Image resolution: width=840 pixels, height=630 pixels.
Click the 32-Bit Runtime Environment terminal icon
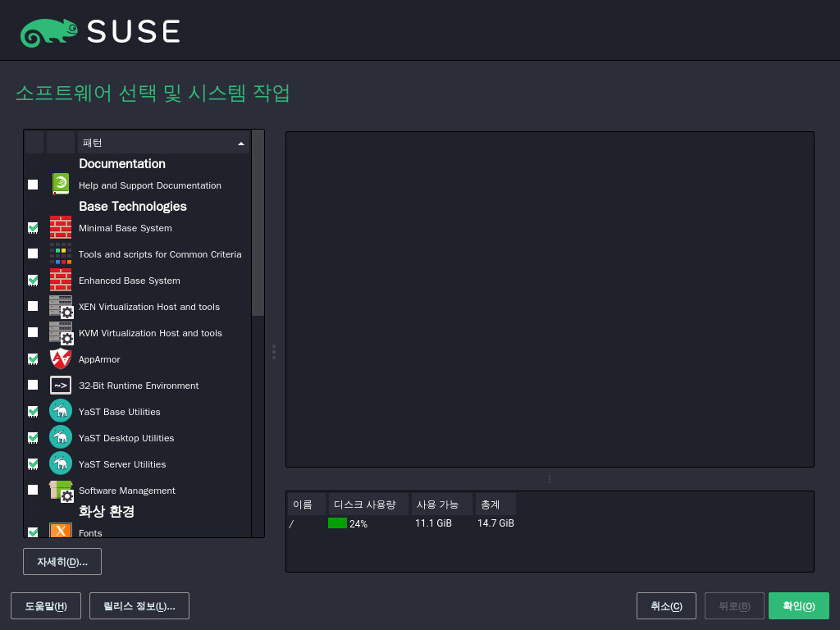[61, 385]
